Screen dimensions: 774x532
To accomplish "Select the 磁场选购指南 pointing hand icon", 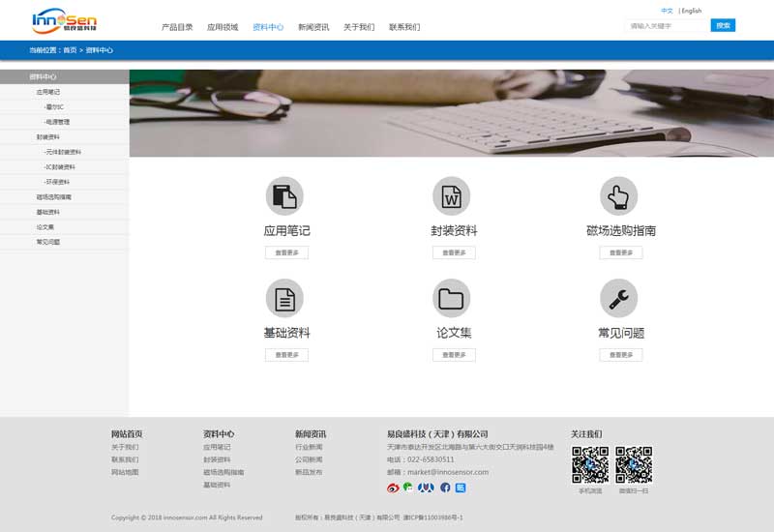I will pos(619,196).
